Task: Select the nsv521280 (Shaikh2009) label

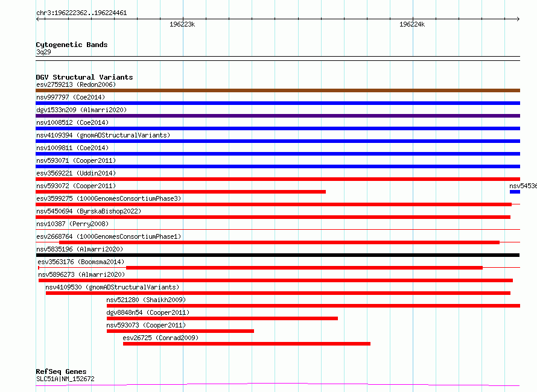Action: tap(146, 300)
